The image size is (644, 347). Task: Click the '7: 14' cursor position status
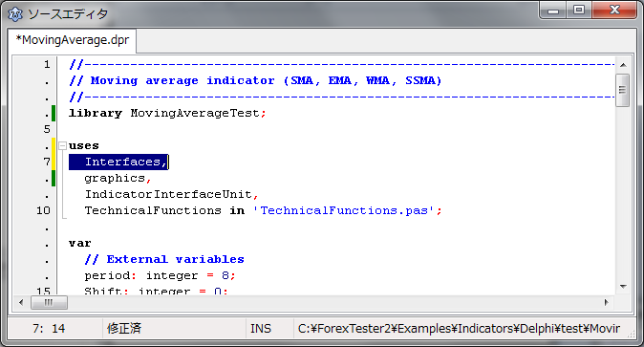(49, 329)
